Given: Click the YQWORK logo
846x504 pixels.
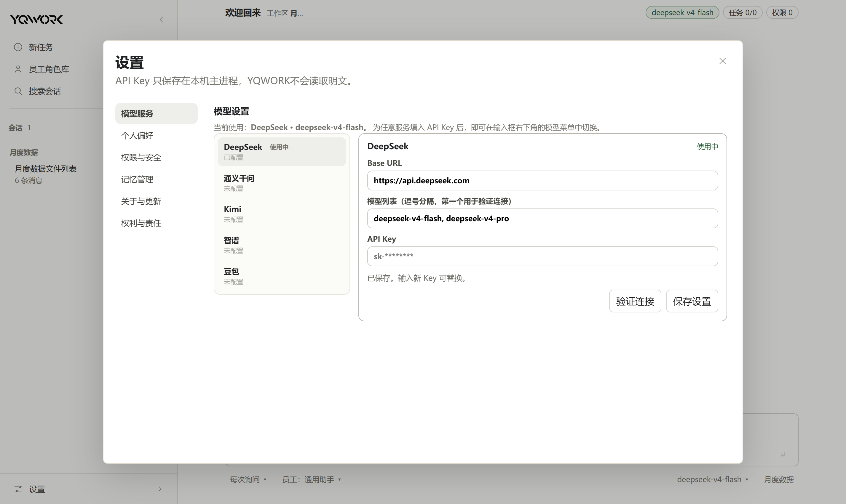Looking at the screenshot, I should 37,19.
